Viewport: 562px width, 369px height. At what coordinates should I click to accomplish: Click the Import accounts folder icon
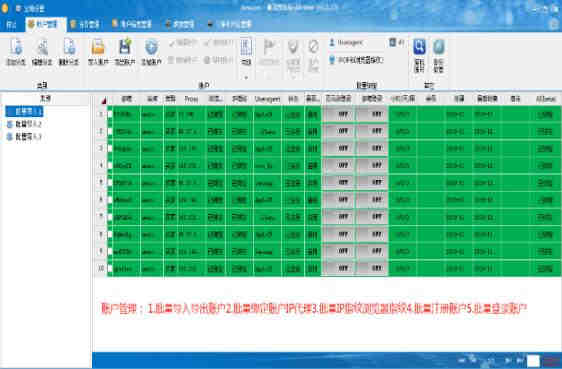(98, 47)
